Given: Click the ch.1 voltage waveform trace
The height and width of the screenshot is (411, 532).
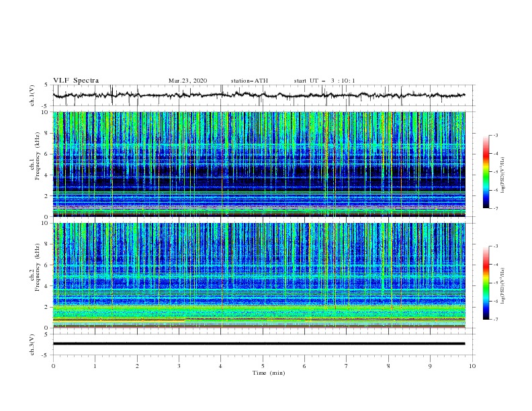Looking at the screenshot, I should pyautogui.click(x=259, y=95).
